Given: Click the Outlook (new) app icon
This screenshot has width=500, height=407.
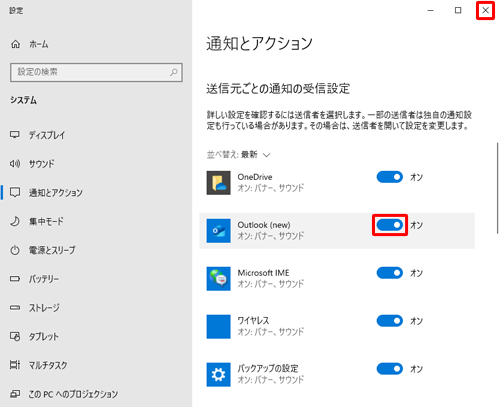Looking at the screenshot, I should click(218, 231).
